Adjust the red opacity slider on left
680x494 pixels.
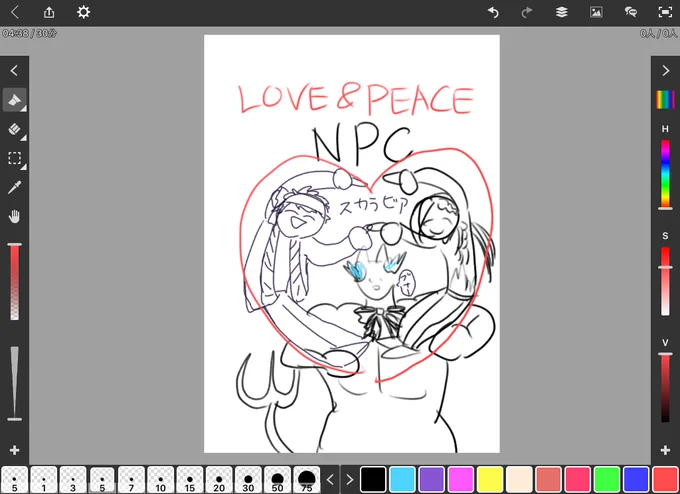pos(15,282)
